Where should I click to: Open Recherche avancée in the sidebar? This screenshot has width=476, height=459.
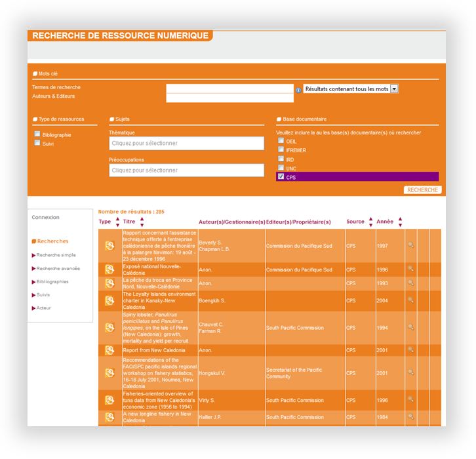coord(58,268)
